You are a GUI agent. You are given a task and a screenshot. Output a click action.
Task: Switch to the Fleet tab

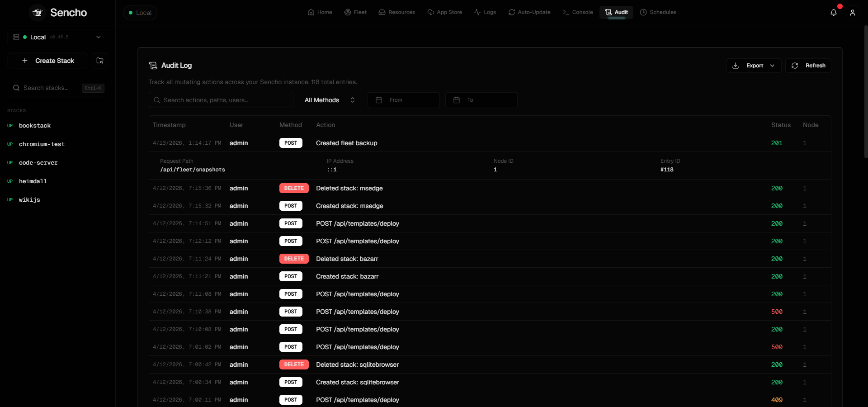(x=355, y=12)
